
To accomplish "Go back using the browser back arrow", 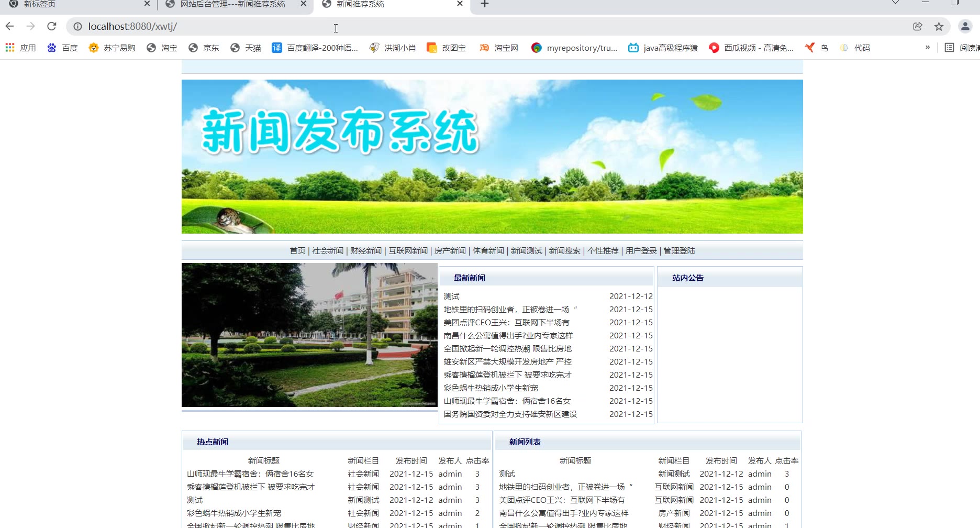I will click(x=10, y=26).
